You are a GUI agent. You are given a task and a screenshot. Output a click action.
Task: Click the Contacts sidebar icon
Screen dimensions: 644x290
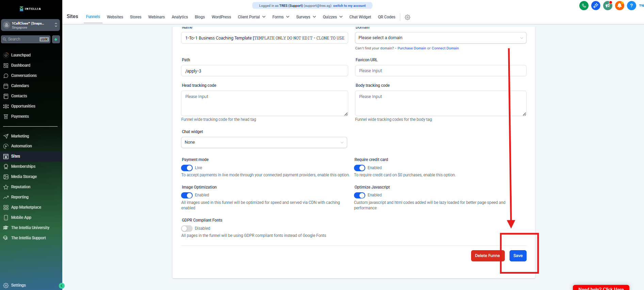(x=6, y=96)
